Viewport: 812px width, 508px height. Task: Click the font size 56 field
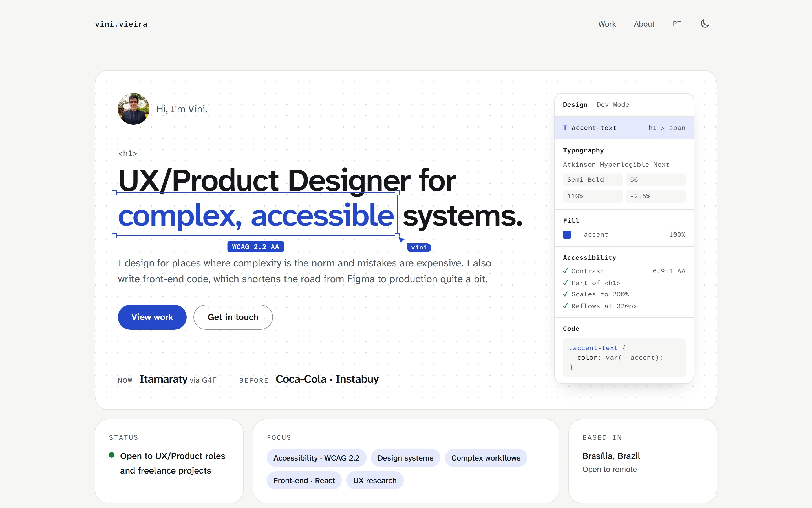click(x=655, y=180)
